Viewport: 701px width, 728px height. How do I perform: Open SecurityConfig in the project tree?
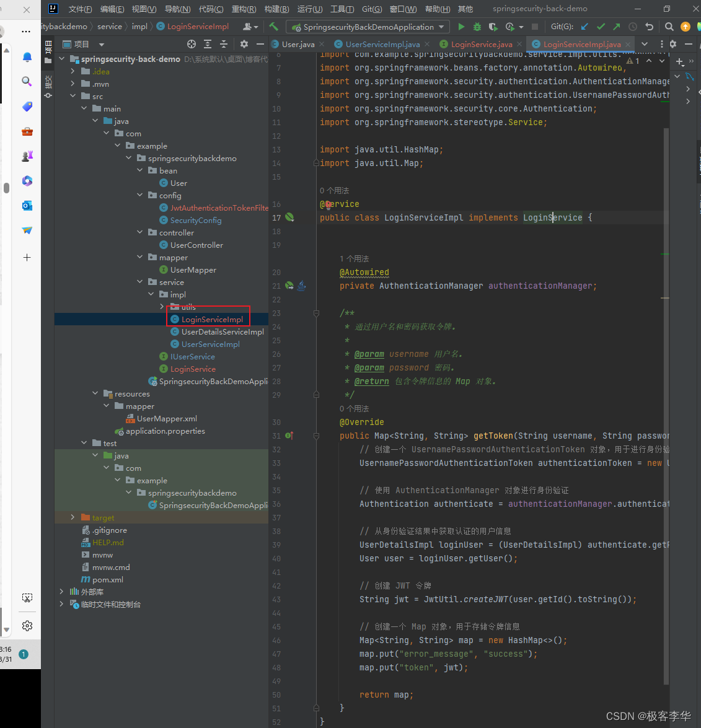tap(195, 220)
